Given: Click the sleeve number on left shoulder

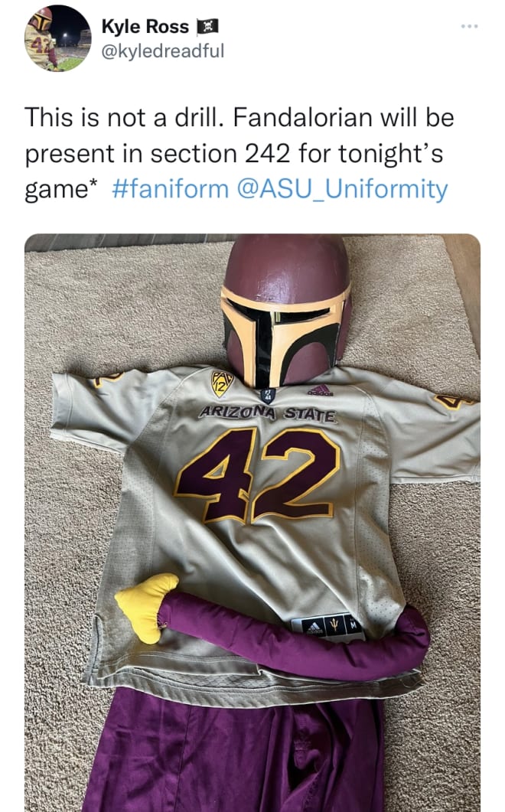Looking at the screenshot, I should [x=106, y=380].
